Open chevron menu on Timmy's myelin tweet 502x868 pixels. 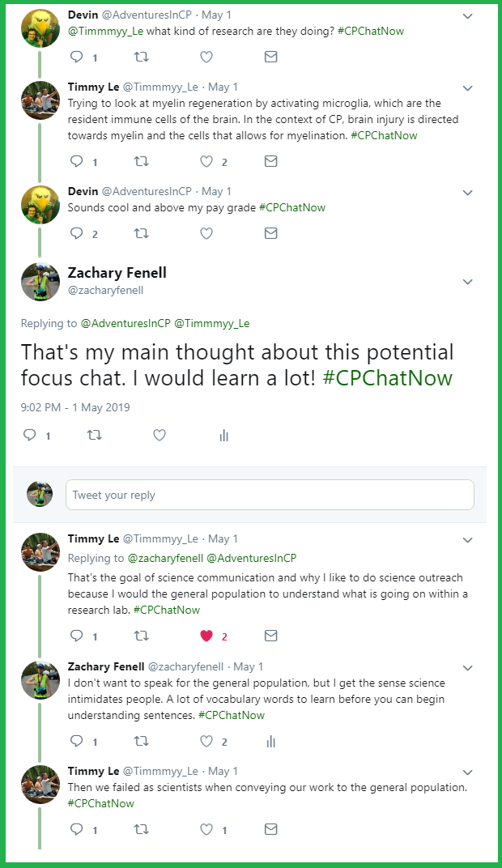467,87
